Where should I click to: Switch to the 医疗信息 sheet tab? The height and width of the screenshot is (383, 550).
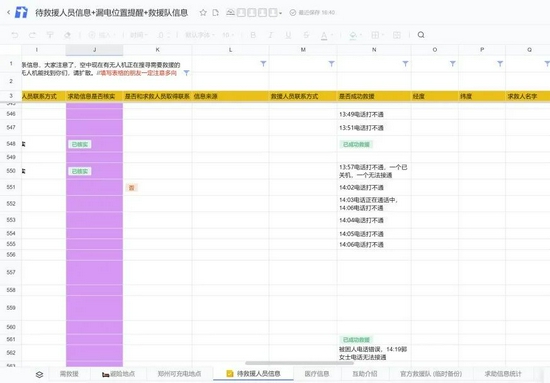317,374
